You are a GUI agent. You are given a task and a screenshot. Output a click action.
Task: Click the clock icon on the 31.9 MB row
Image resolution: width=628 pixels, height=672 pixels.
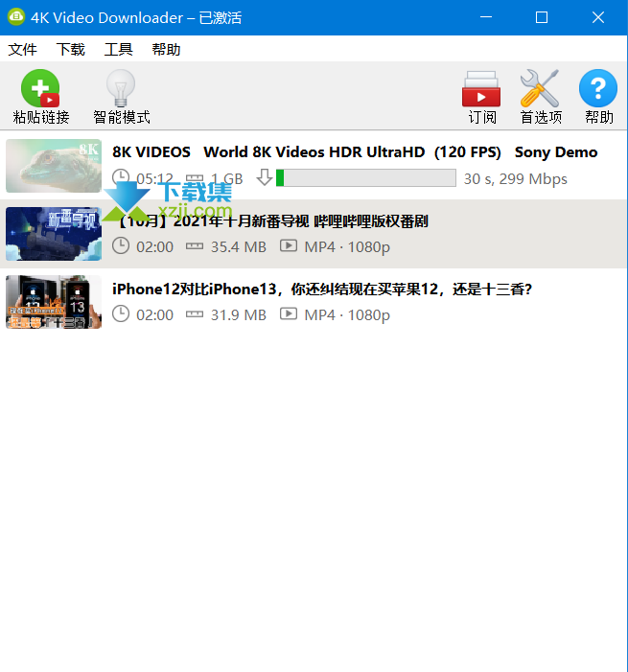pos(121,314)
